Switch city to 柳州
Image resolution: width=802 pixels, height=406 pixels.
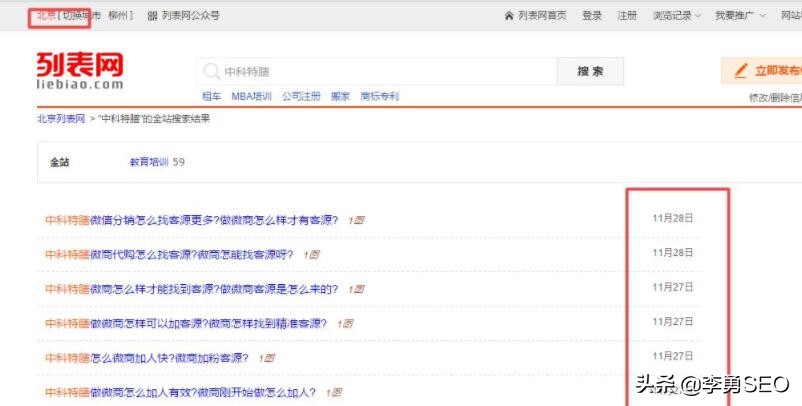click(x=118, y=16)
